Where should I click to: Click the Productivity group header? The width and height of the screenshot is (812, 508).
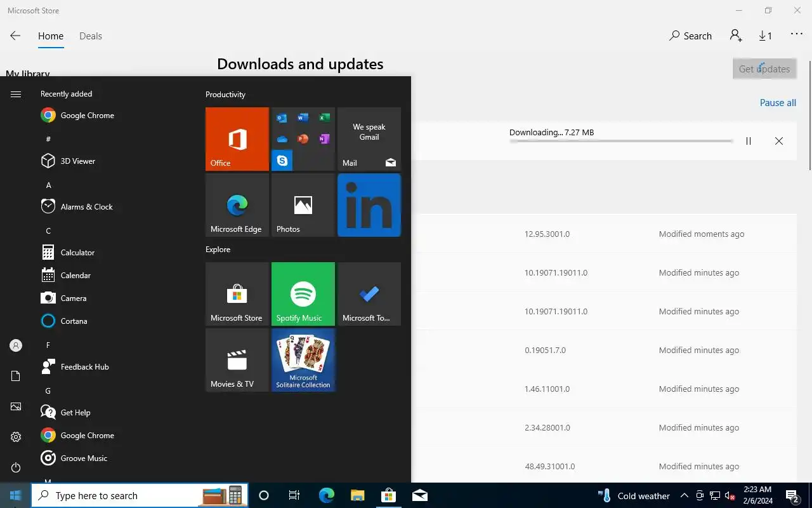[x=225, y=95]
